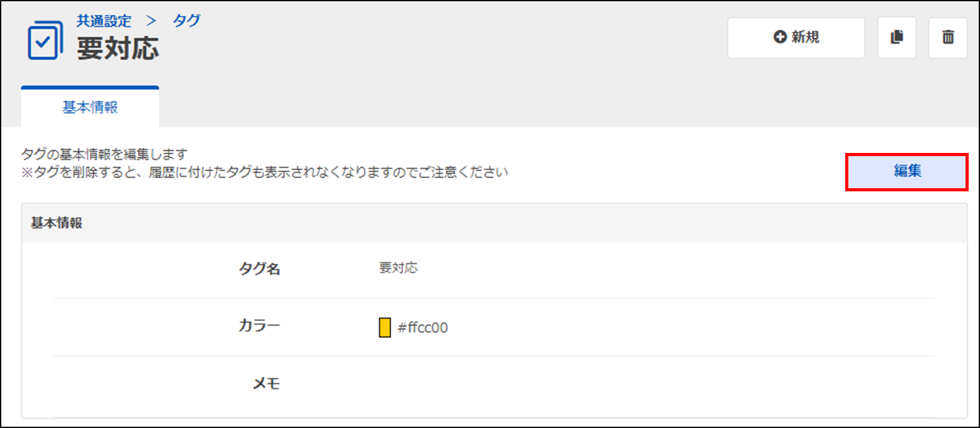The width and height of the screenshot is (980, 428).
Task: Click the trash delete icon
Action: [x=948, y=38]
